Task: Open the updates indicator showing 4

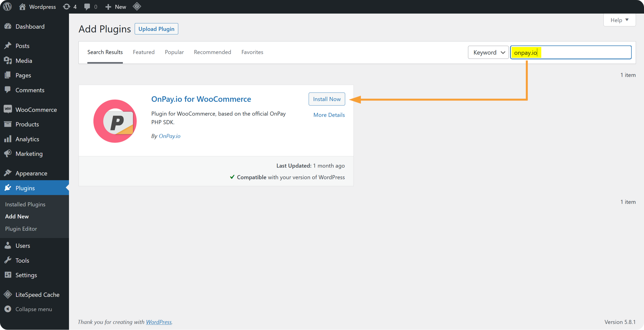Action: 69,7
